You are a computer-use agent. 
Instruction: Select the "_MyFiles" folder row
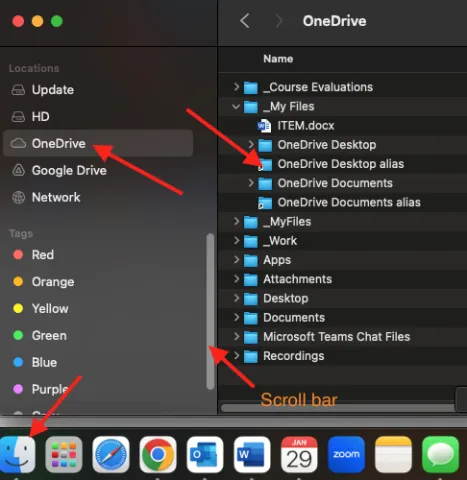342,222
